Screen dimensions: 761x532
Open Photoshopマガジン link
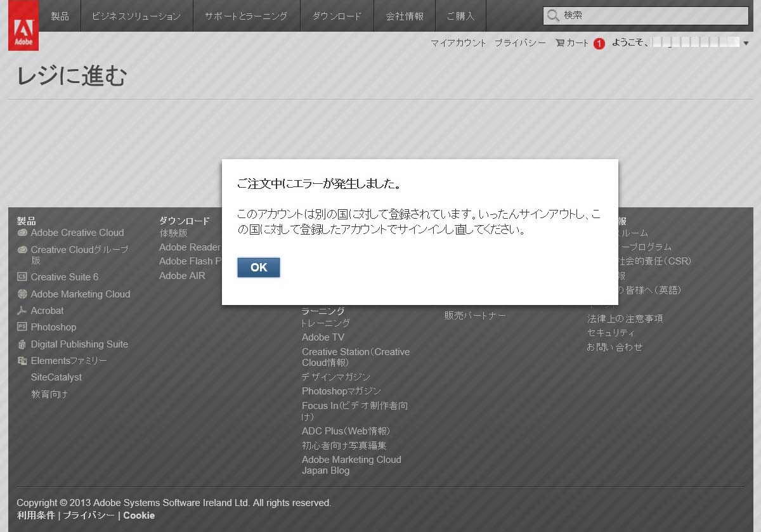point(341,391)
